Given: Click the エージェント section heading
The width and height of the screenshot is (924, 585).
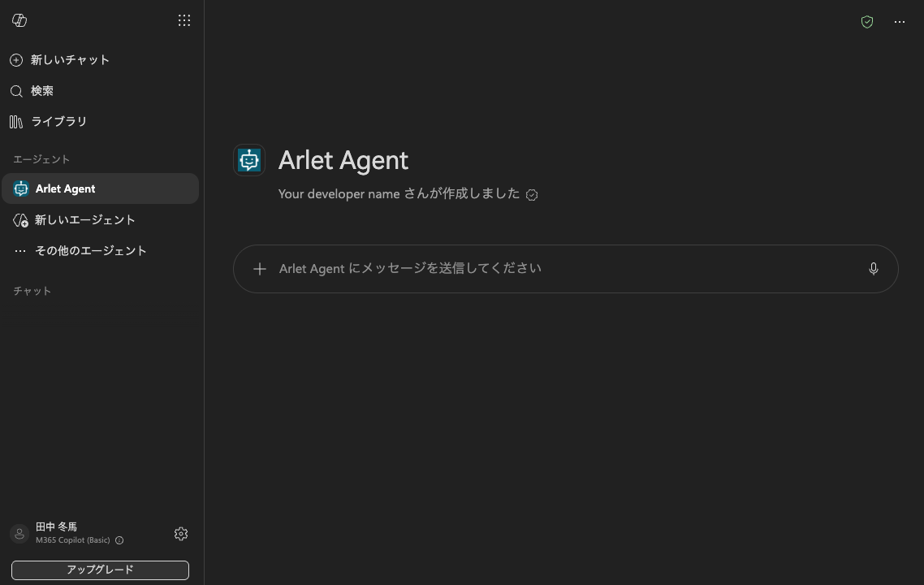Looking at the screenshot, I should [41, 159].
